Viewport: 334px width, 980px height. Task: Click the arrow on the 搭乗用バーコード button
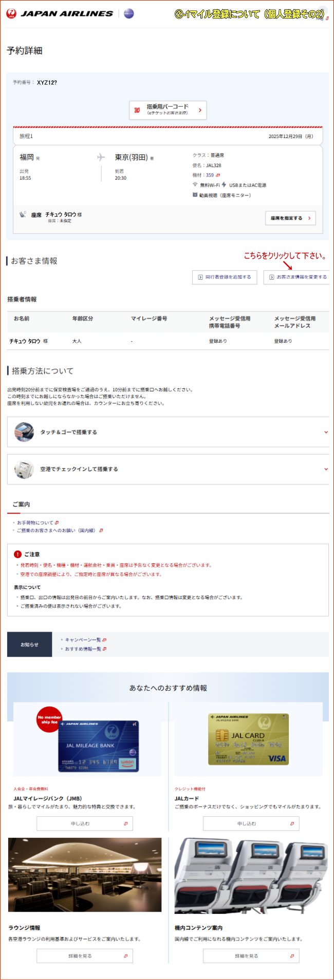pyautogui.click(x=200, y=110)
